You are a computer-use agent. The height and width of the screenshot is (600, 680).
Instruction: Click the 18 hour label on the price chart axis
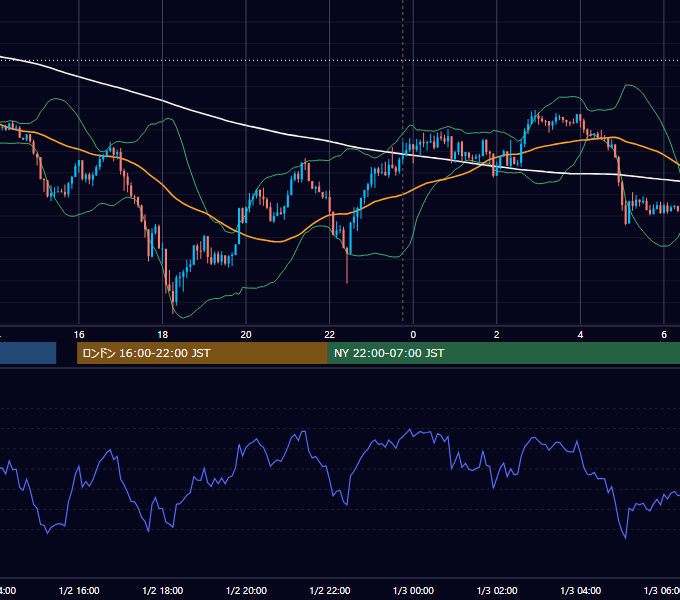(163, 335)
